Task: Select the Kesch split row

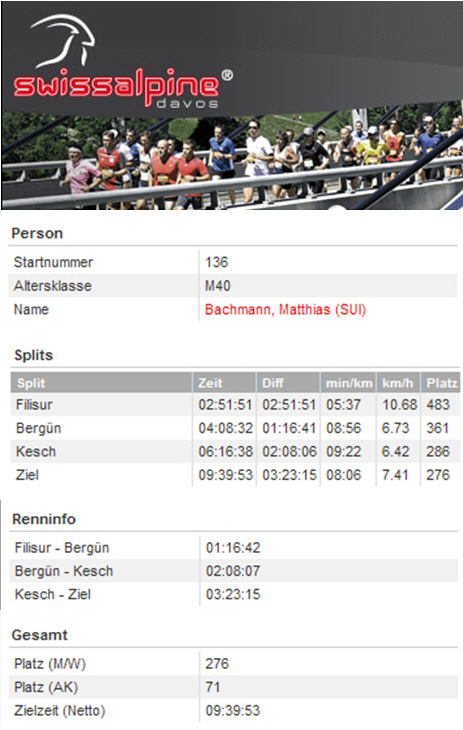Action: pyautogui.click(x=235, y=451)
